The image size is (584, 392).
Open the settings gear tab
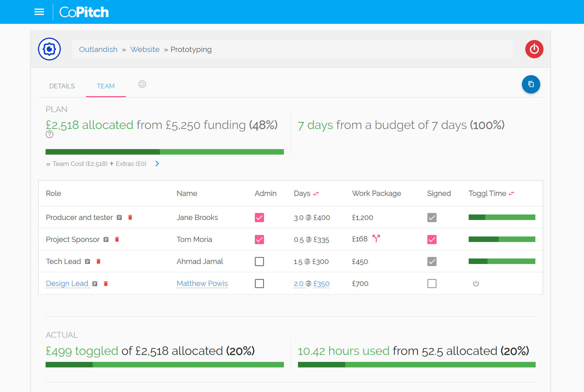coord(142,84)
